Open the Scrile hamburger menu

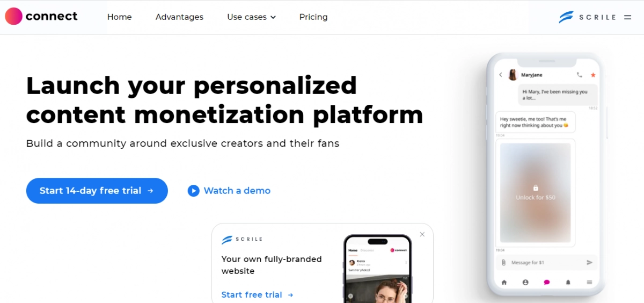(627, 17)
